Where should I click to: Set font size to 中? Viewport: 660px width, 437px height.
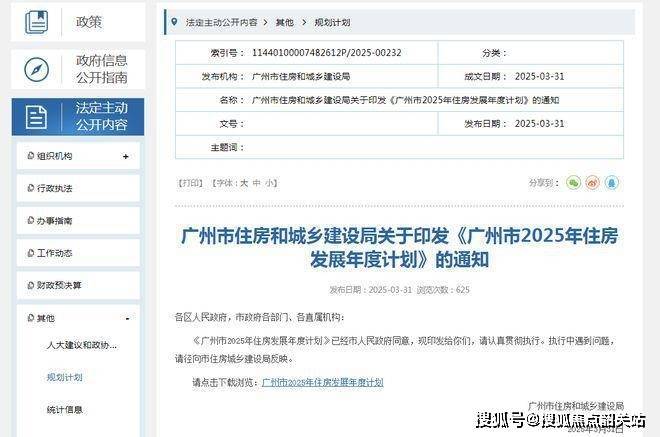(x=257, y=183)
